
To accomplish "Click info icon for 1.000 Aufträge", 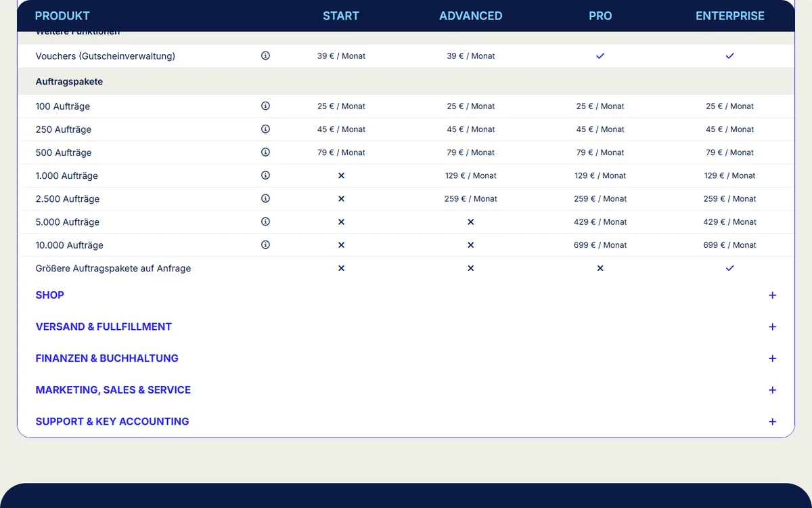I will pyautogui.click(x=265, y=175).
